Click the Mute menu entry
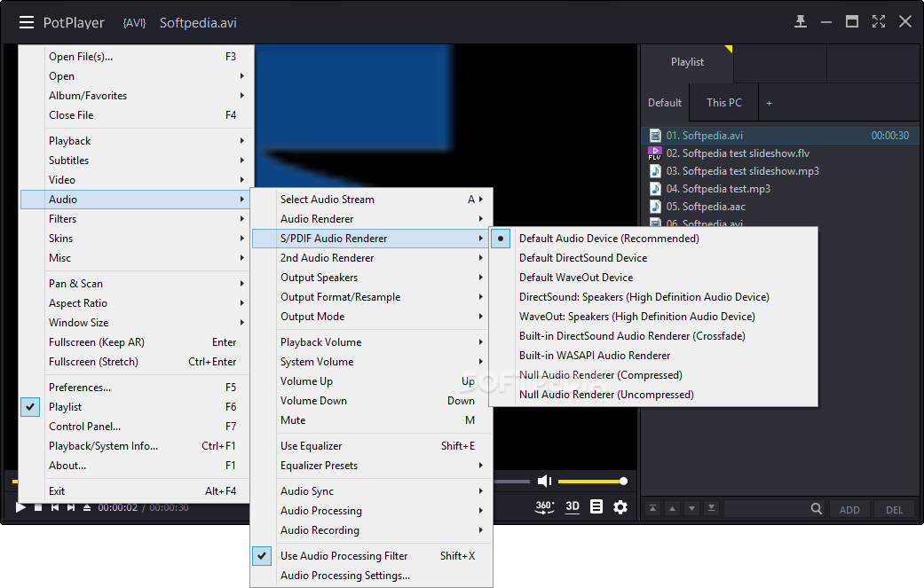 [371, 420]
